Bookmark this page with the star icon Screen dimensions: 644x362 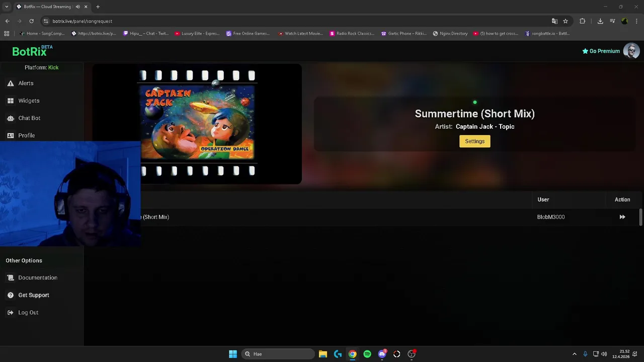[566, 21]
